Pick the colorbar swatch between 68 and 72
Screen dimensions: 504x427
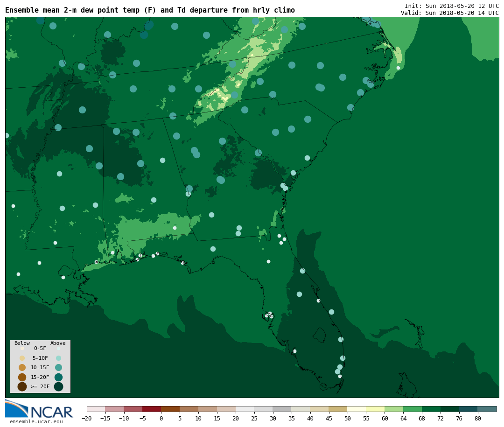click(x=431, y=409)
